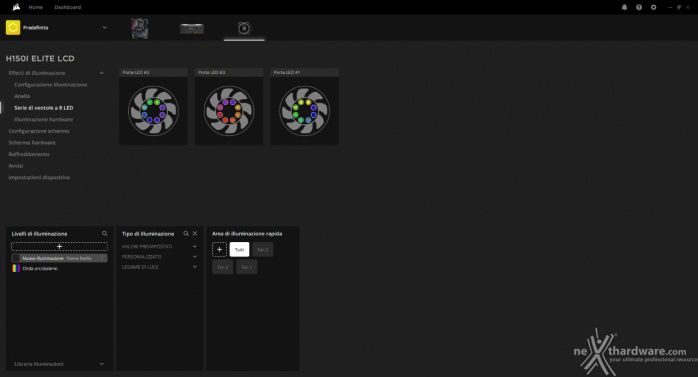Click the Porta LED #3 label
The image size is (698, 377).
click(212, 72)
